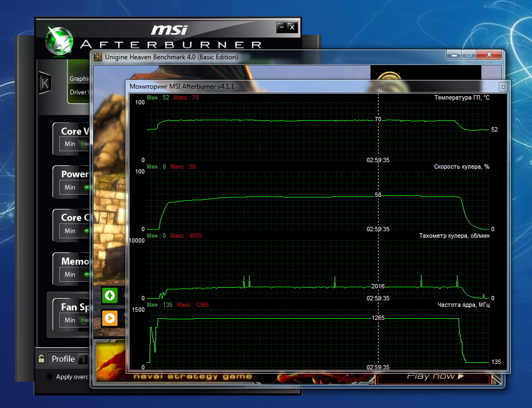The height and width of the screenshot is (408, 532).
Task: Select Profile slot 1 in Afterburner
Action: (x=83, y=359)
